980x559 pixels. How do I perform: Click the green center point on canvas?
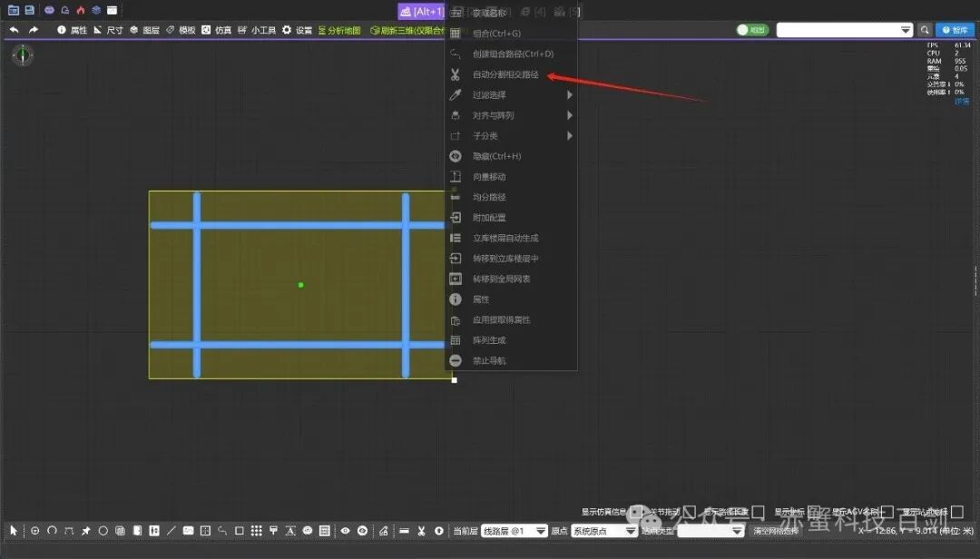[300, 285]
